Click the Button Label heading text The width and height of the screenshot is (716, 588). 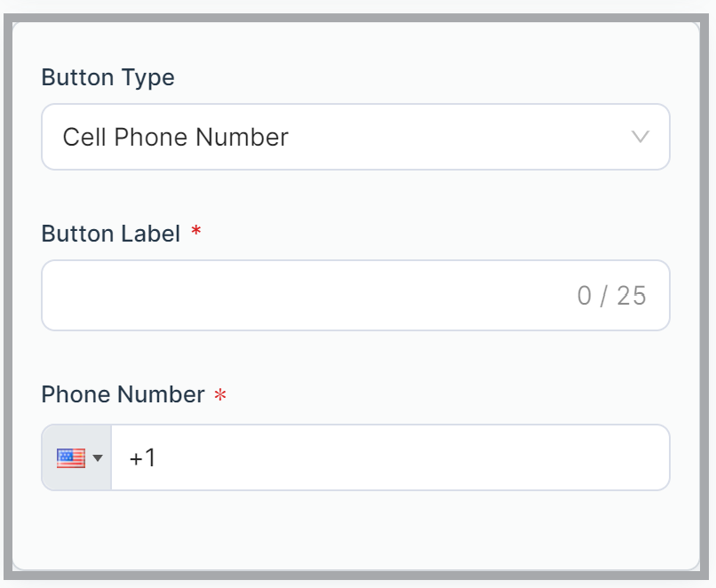(x=111, y=234)
